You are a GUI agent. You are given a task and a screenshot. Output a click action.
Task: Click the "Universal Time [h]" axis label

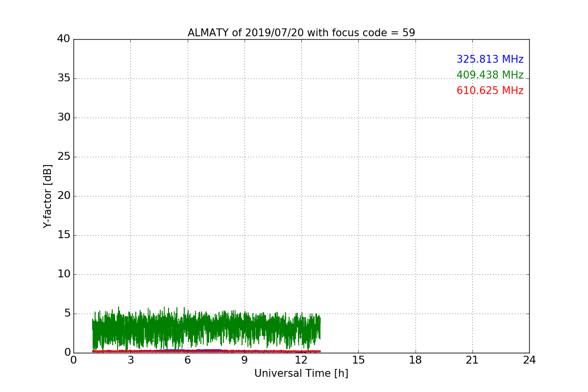tap(301, 373)
